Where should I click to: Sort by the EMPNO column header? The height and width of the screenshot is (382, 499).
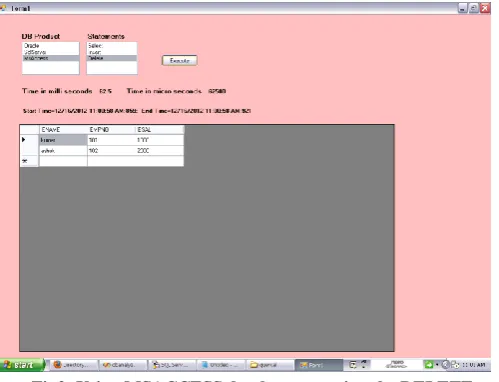point(111,129)
